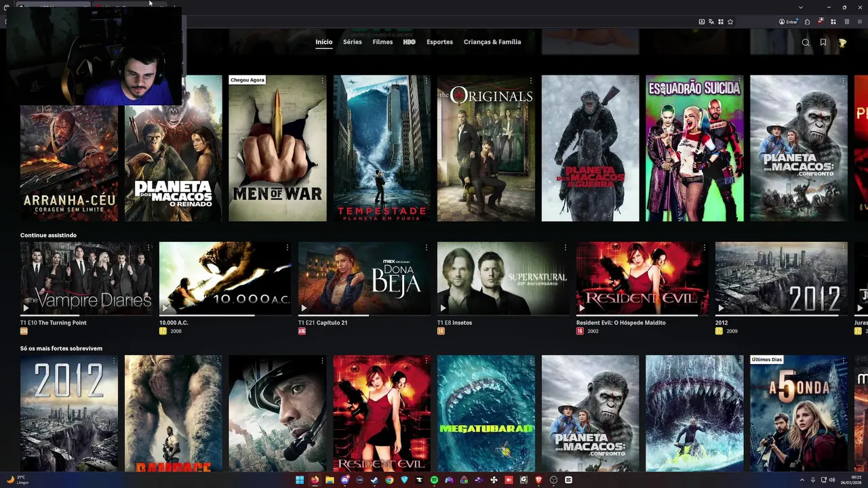Open the Rampage poster
This screenshot has width=868, height=488.
coord(174,413)
